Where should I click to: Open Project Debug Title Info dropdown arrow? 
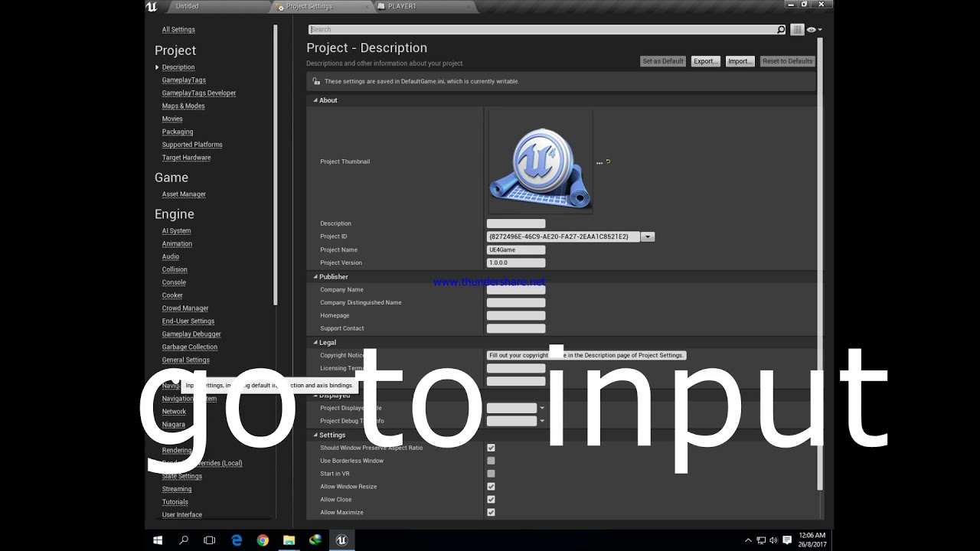(542, 421)
